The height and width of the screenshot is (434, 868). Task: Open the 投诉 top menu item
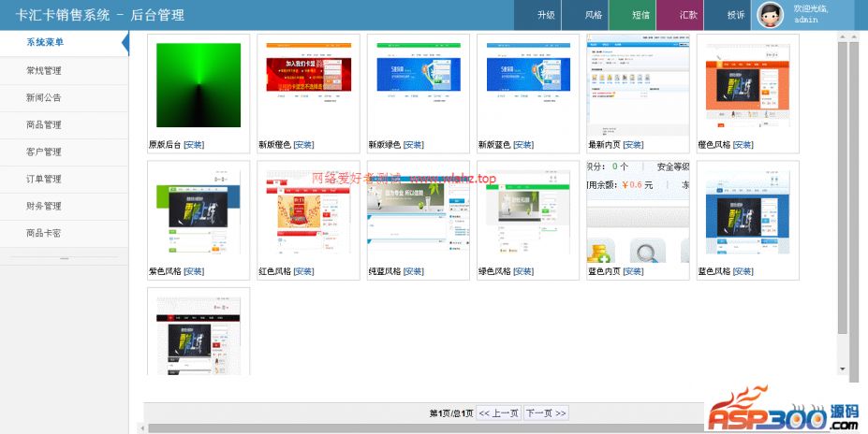[x=736, y=15]
